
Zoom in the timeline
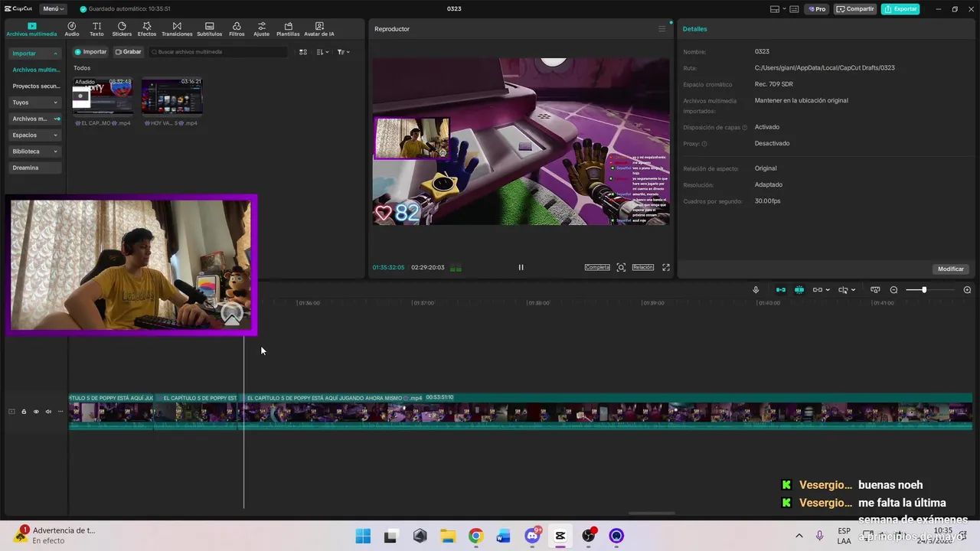pyautogui.click(x=967, y=290)
